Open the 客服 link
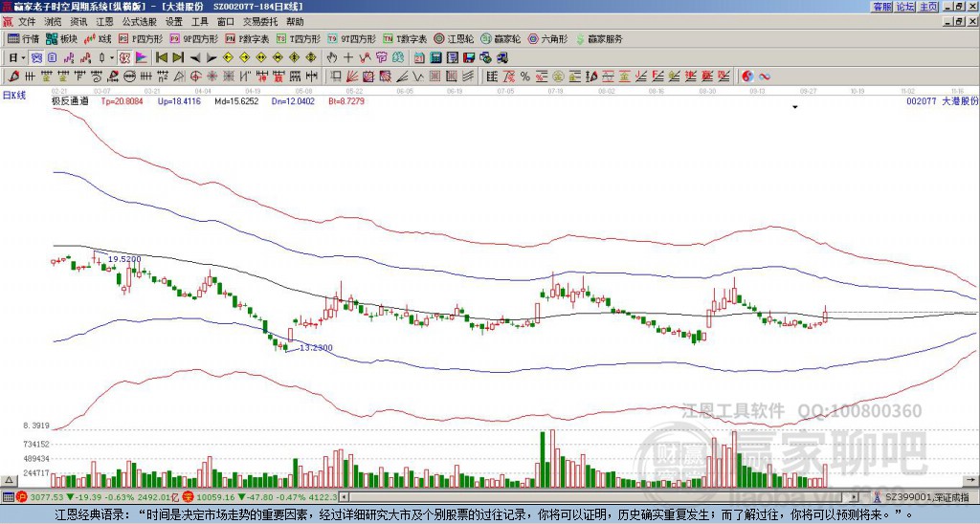The height and width of the screenshot is (524, 980). [x=881, y=7]
